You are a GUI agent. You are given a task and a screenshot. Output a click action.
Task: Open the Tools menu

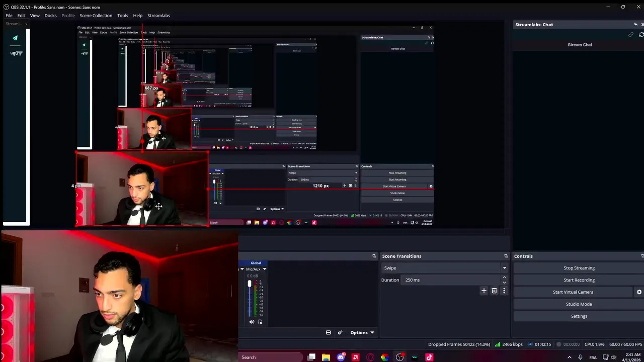(122, 16)
